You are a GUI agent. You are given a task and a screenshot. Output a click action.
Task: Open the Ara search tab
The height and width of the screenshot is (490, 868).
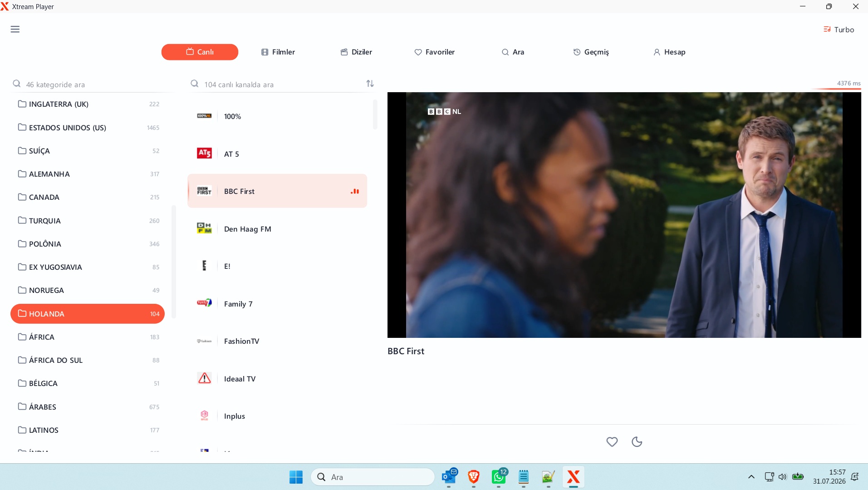(513, 52)
